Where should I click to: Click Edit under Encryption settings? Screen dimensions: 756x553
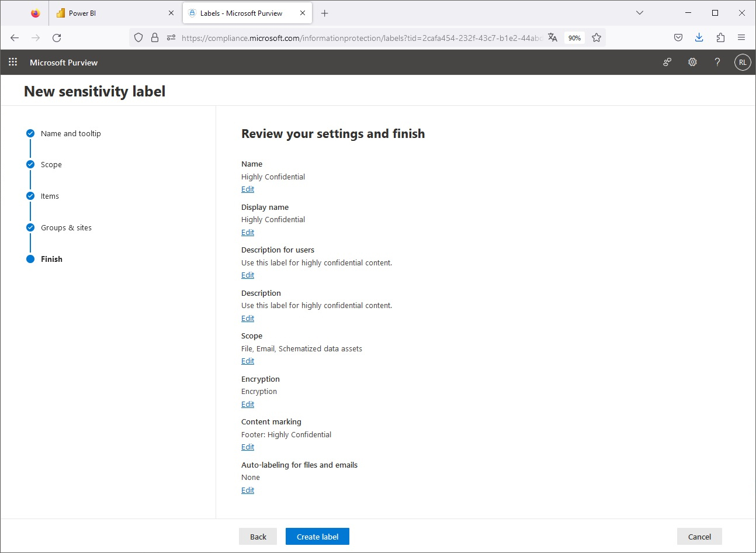247,404
